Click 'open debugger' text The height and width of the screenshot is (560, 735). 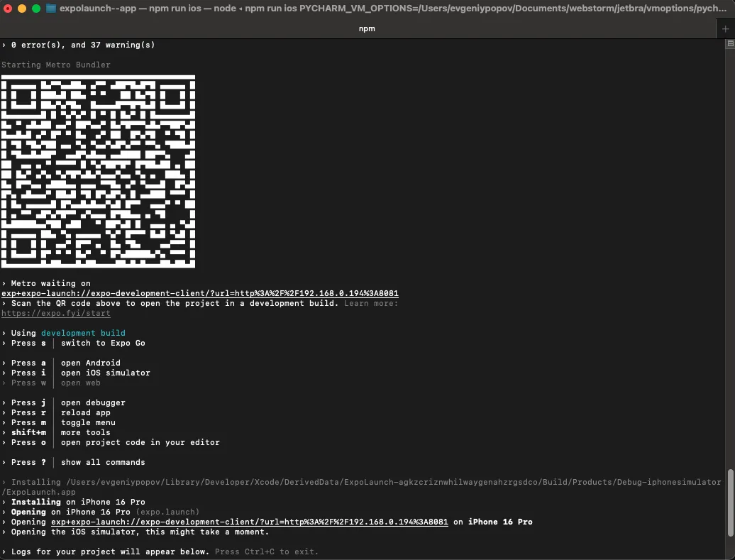click(x=93, y=403)
